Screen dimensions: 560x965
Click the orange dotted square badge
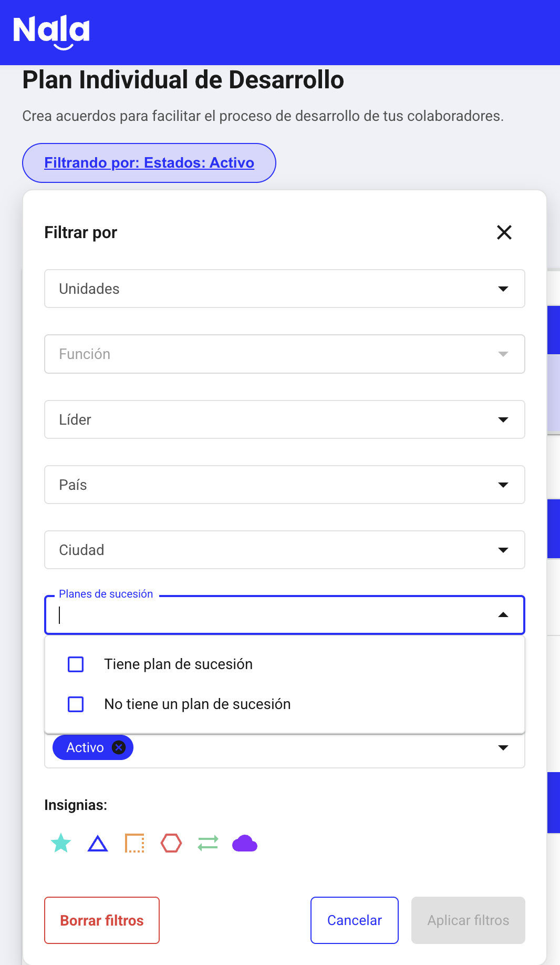[134, 843]
